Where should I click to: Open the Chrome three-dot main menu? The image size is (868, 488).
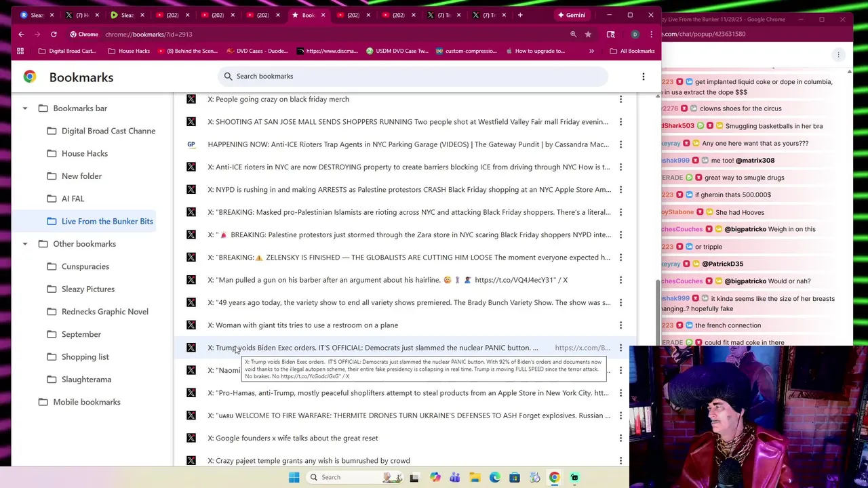point(651,34)
